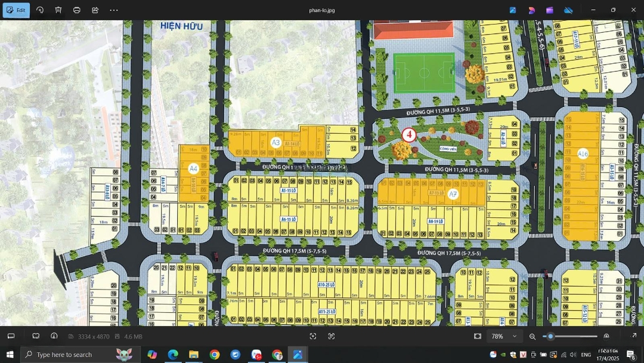Screen dimensions: 644x363
Task: Click the scan text icon in status bar
Action: coord(332,336)
